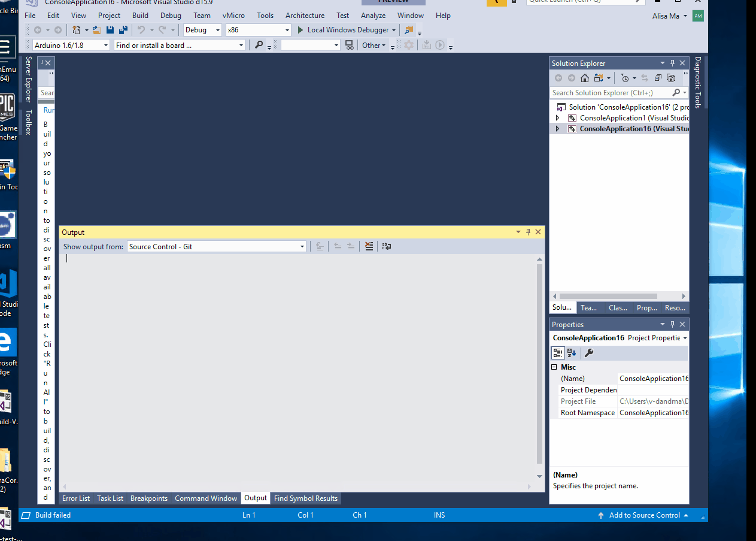
Task: Click the user account AM badge
Action: [698, 16]
